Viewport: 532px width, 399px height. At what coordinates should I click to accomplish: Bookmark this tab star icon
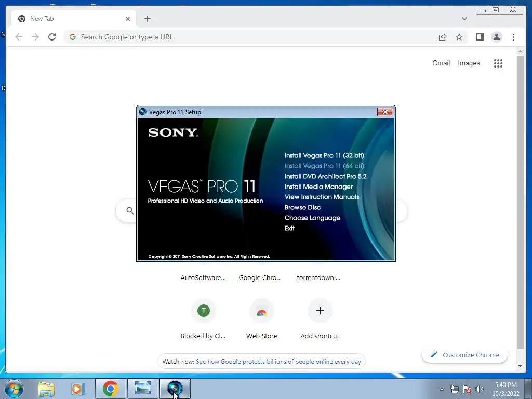click(x=459, y=37)
